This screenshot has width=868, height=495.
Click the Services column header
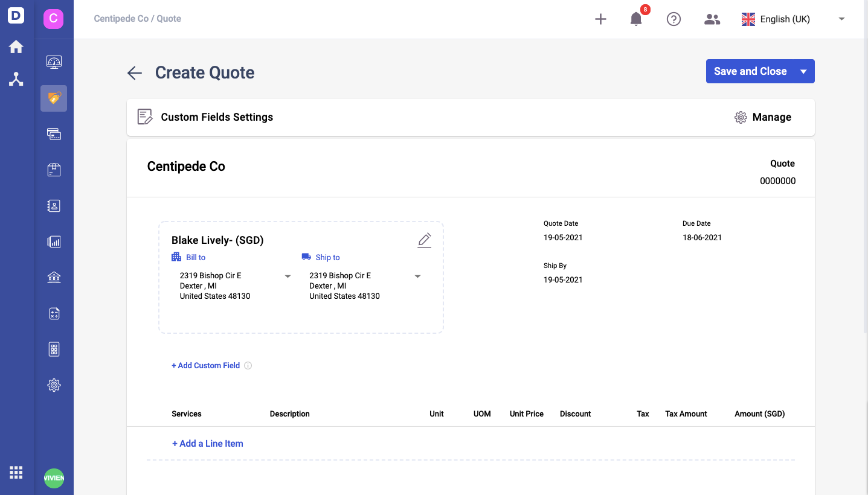point(187,414)
